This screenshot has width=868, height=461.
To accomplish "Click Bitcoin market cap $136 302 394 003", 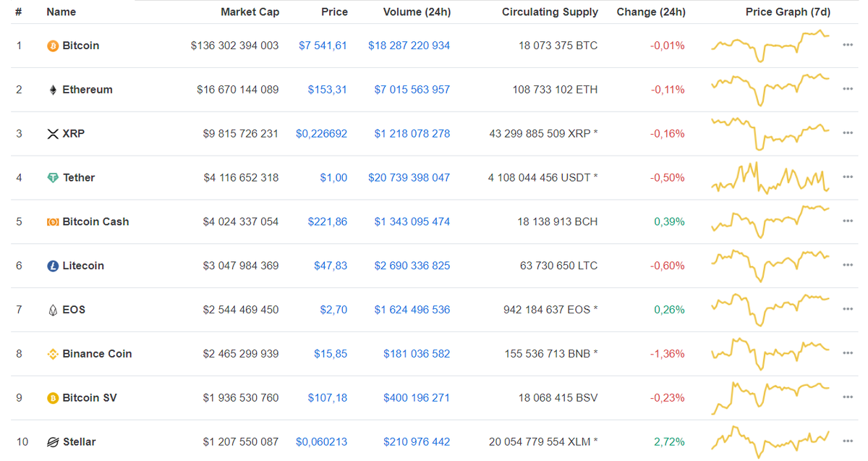I will click(x=234, y=46).
